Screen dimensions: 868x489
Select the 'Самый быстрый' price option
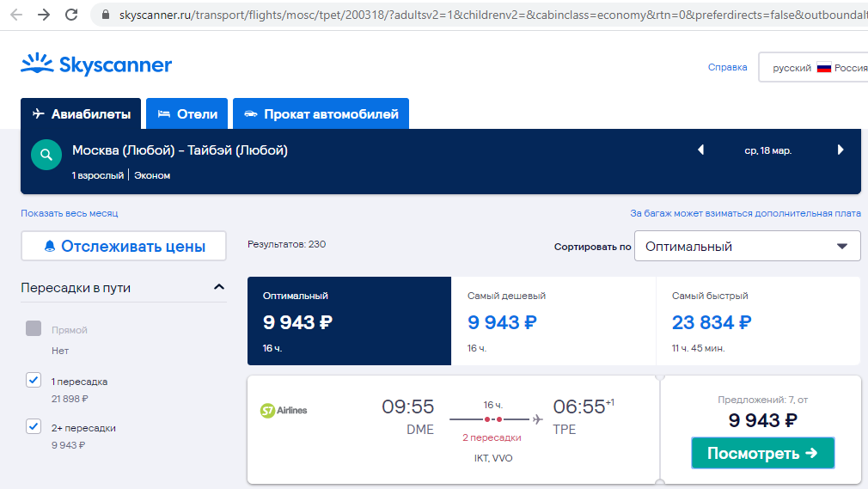[757, 321]
